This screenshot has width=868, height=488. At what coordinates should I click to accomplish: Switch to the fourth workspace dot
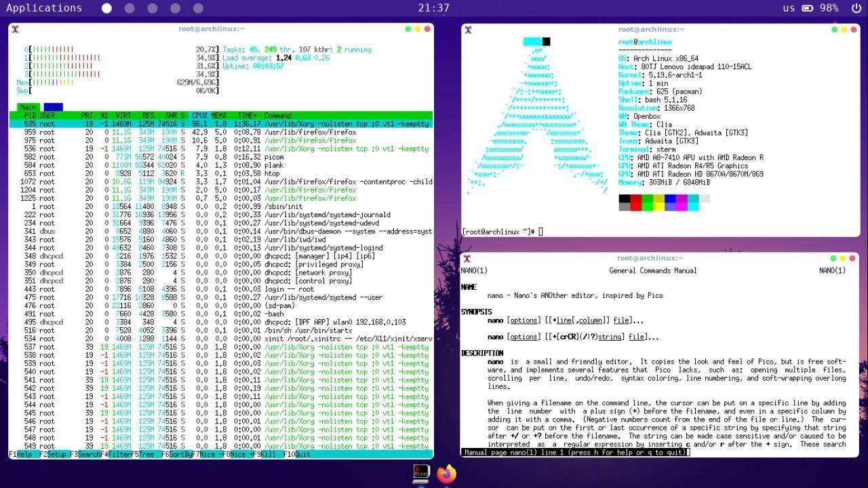(176, 8)
